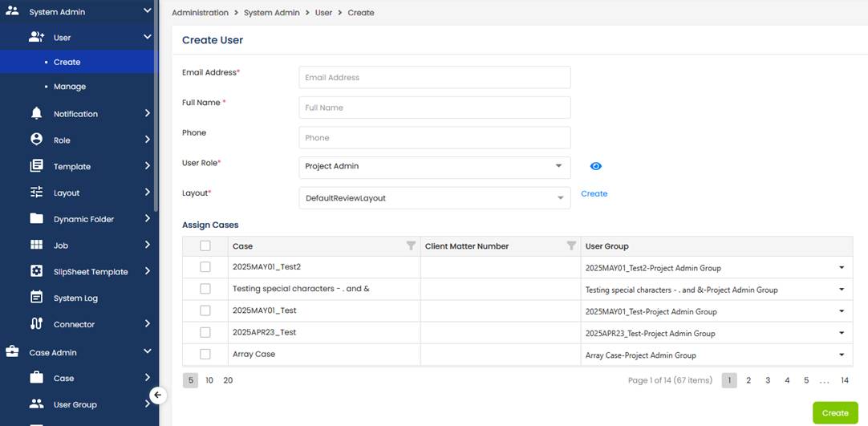Image resolution: width=868 pixels, height=426 pixels.
Task: Click User in the breadcrumb
Action: coord(324,12)
